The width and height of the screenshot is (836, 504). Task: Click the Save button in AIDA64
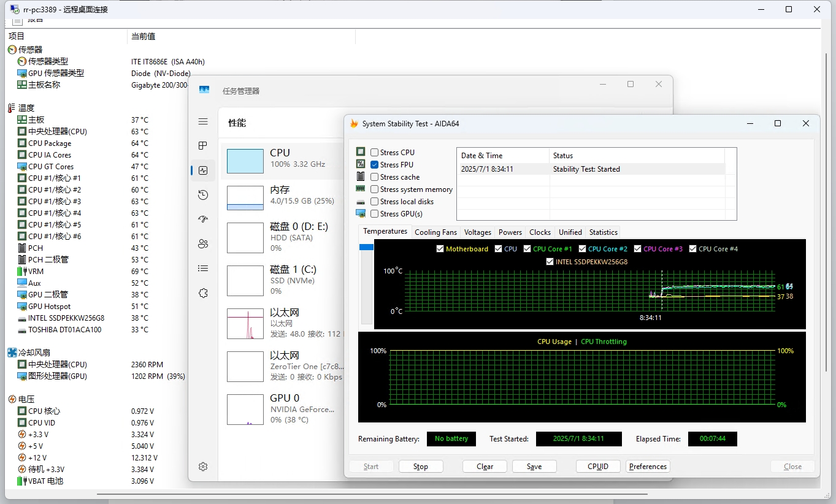(x=534, y=467)
